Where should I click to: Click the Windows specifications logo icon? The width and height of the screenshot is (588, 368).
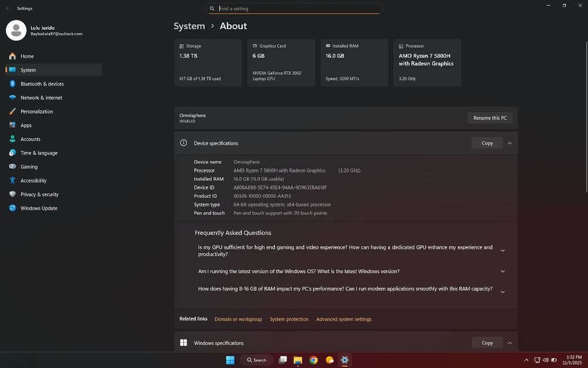183,343
